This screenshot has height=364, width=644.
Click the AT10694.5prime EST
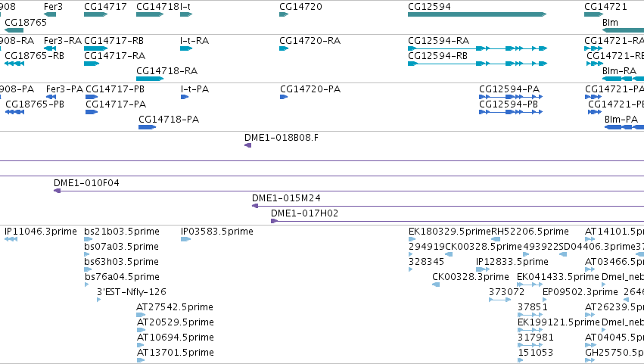tap(140, 346)
